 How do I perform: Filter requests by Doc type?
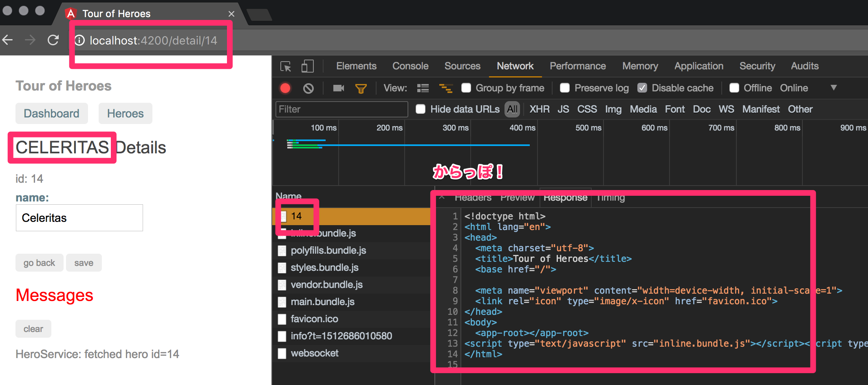pos(702,109)
